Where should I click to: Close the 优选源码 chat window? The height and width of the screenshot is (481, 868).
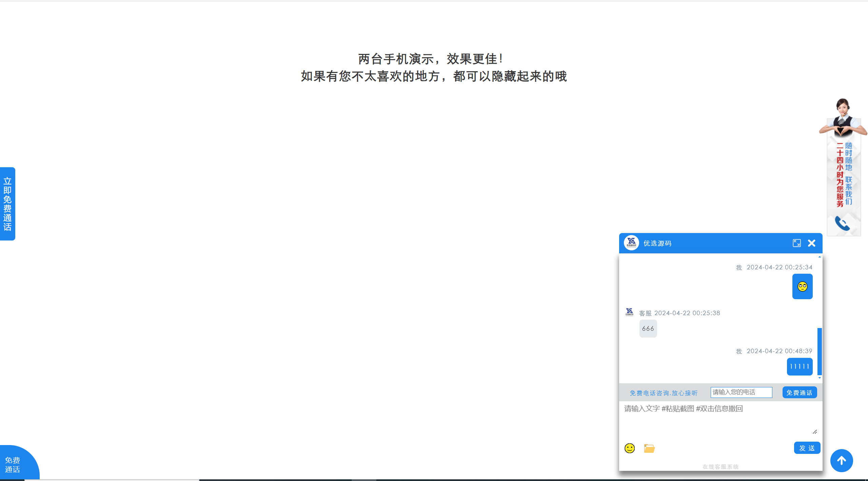point(812,243)
